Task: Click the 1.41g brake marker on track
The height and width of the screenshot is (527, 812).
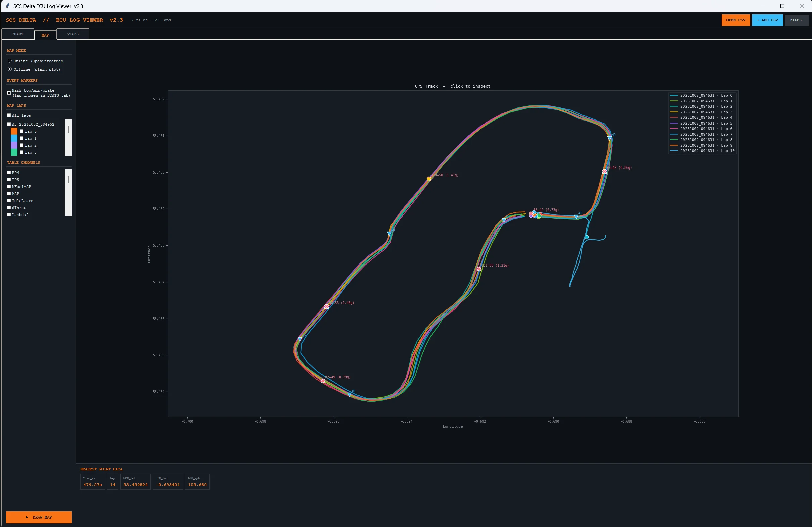Action: click(429, 179)
